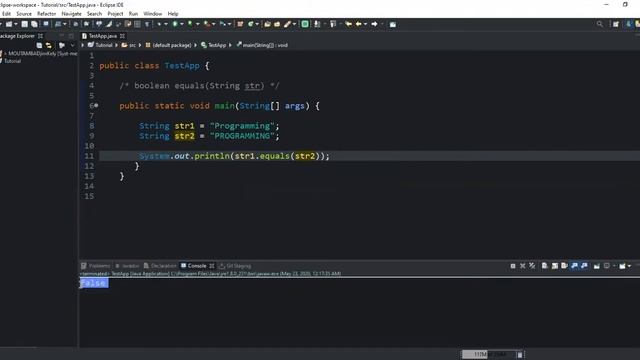Clear the console output
Viewport: 640px width, 360px height.
544,266
